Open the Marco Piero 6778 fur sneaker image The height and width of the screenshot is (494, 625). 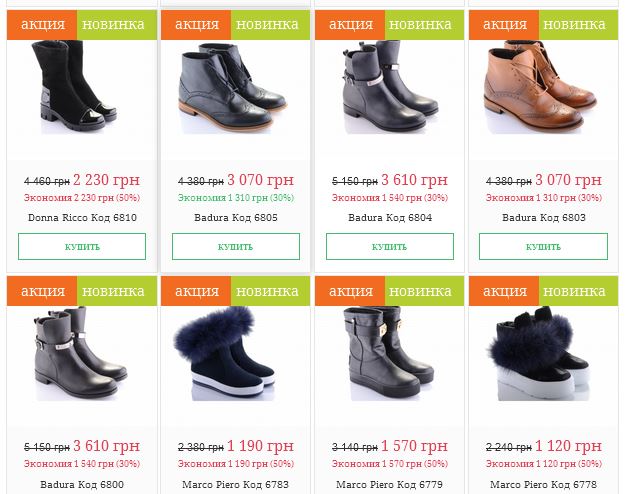[x=539, y=354]
